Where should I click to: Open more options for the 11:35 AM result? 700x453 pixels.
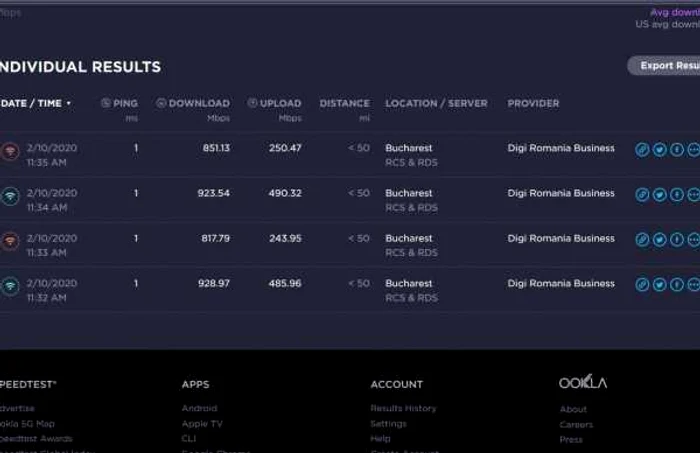pyautogui.click(x=693, y=150)
